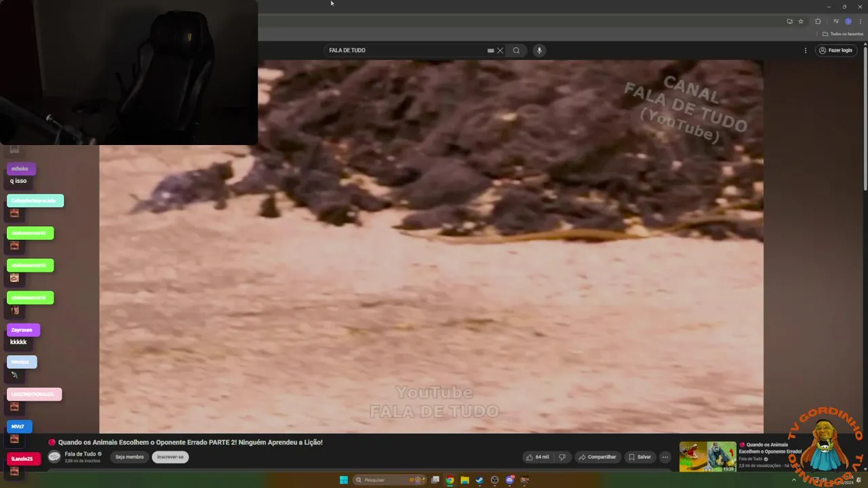Viewport: 868px width, 488px height.
Task: Open the Fala de Tudo channel avatar
Action: coord(54,457)
